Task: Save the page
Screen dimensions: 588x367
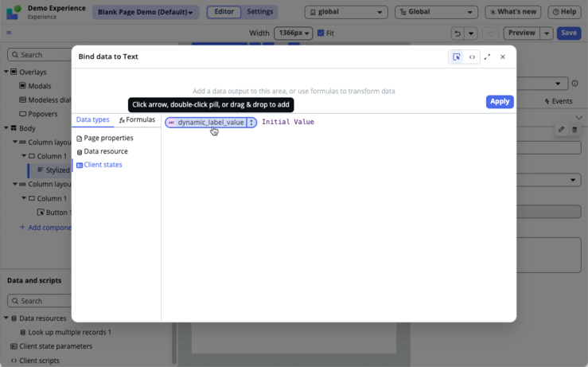Action: 568,33
